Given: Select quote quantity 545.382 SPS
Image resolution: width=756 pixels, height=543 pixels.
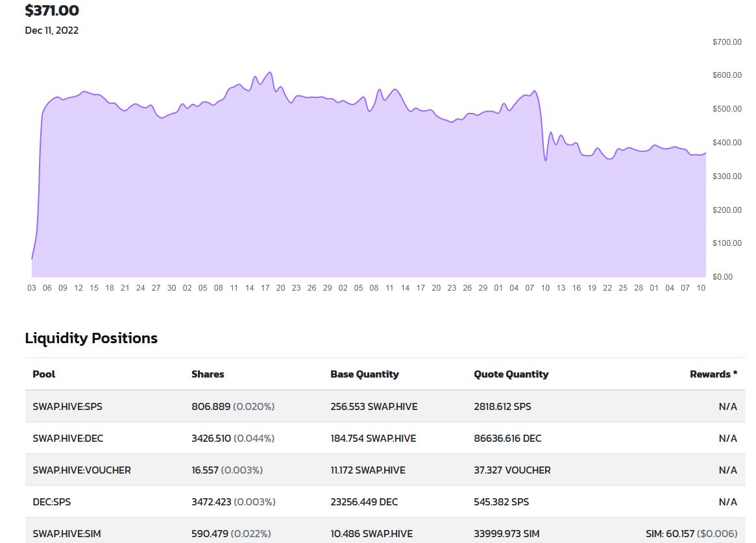Looking at the screenshot, I should (502, 502).
